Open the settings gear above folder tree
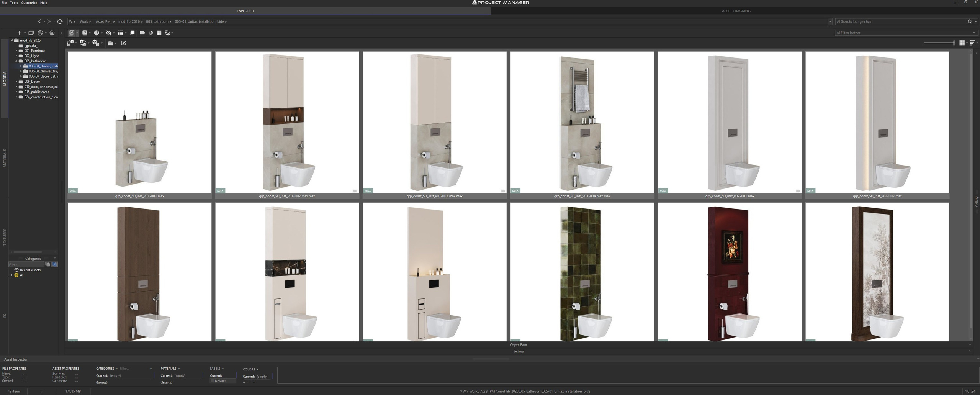Image resolution: width=980 pixels, height=395 pixels. coord(52,33)
